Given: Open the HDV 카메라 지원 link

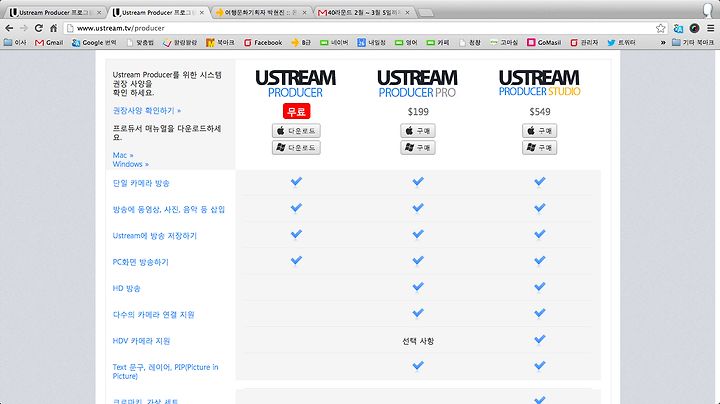Looking at the screenshot, I should tap(141, 341).
